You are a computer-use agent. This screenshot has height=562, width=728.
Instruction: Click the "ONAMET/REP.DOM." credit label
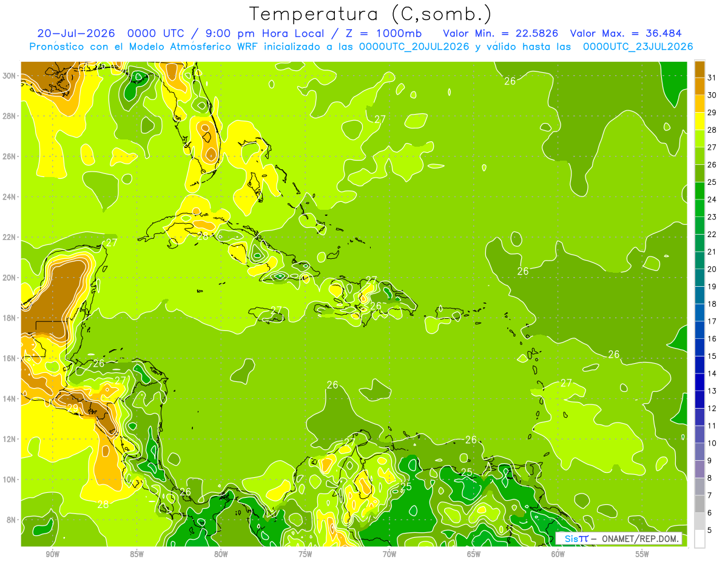(639, 538)
